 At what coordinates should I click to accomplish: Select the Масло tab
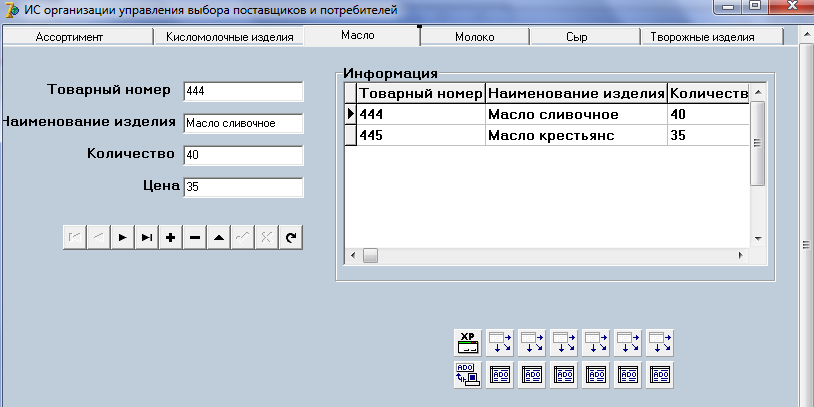tap(362, 35)
